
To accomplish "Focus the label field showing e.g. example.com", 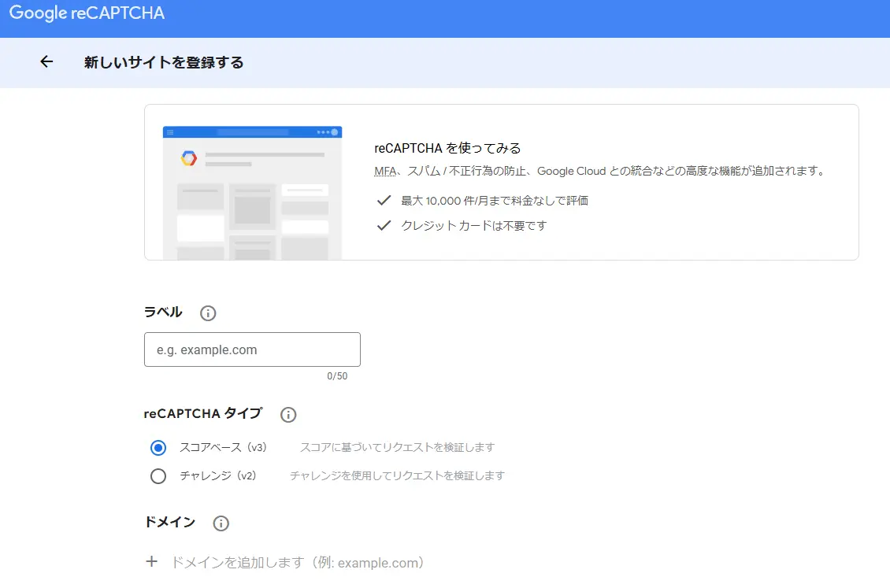I will [252, 349].
